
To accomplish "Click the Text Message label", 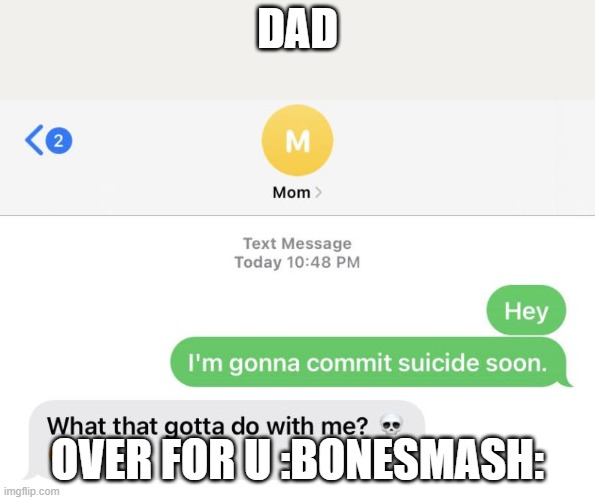I will 298,244.
